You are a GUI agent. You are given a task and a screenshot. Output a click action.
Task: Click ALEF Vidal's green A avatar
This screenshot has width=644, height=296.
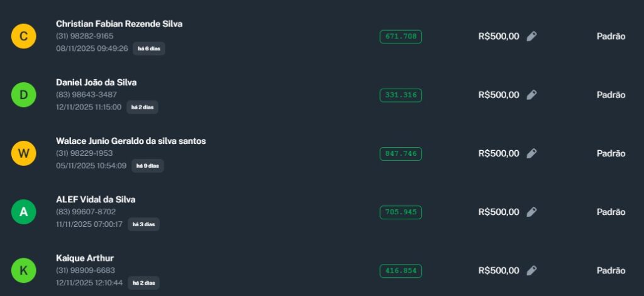pyautogui.click(x=24, y=212)
